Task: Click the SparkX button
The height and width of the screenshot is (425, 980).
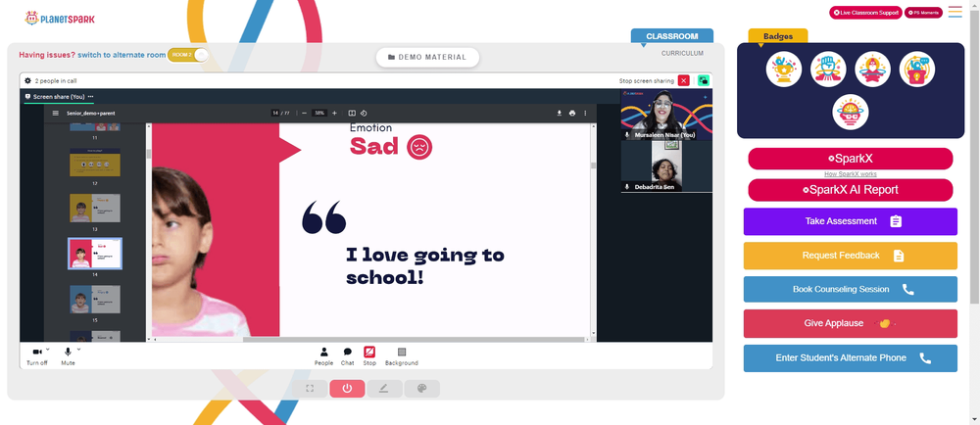Action: click(850, 159)
